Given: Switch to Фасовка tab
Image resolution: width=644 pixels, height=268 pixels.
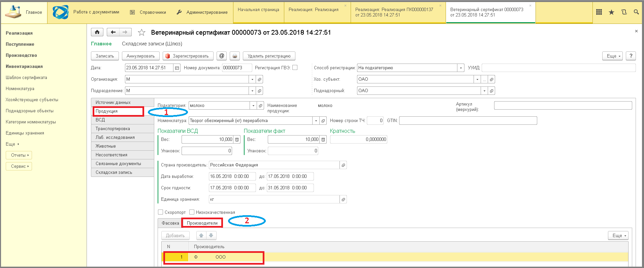Looking at the screenshot, I should point(170,223).
